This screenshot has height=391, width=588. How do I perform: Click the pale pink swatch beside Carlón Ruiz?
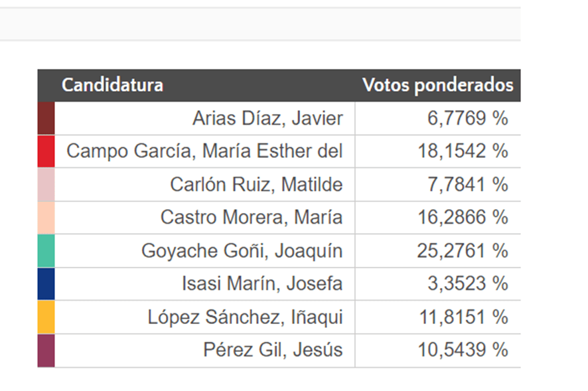46,185
